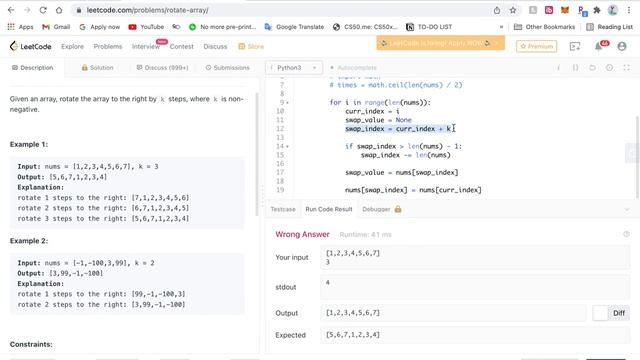Click the orange hiring banner
The height and width of the screenshot is (360, 640).
[440, 43]
